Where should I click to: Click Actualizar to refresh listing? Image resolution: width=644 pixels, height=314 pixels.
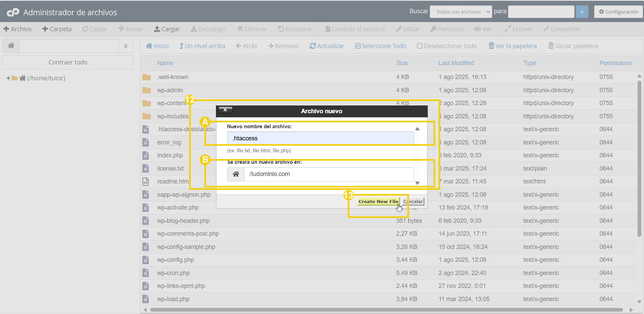click(x=327, y=46)
